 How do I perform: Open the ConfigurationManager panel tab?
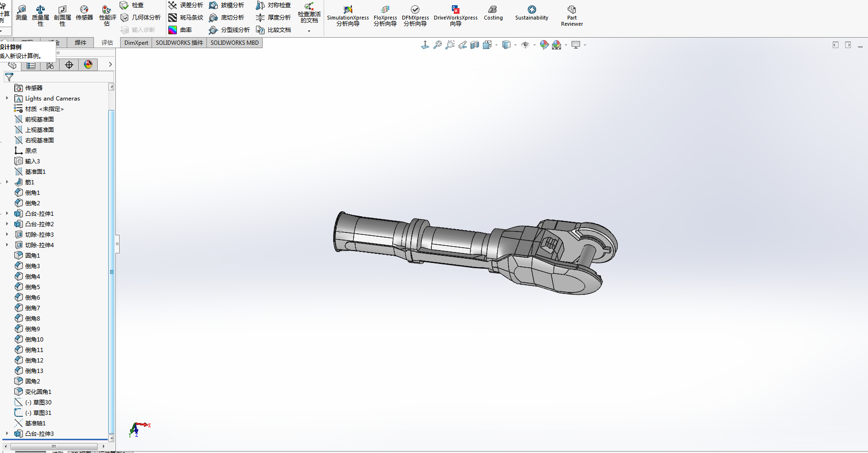50,65
